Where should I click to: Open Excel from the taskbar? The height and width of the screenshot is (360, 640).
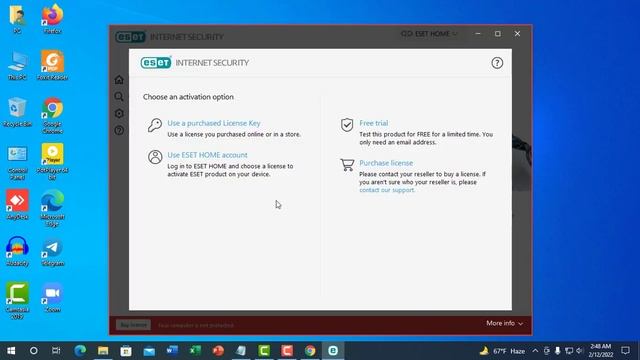coord(195,351)
